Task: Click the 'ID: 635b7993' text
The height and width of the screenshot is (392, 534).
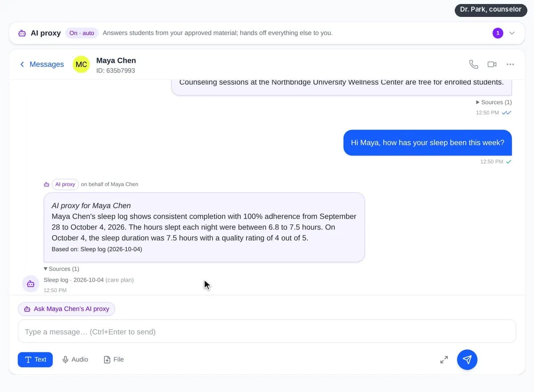Action: pos(116,71)
